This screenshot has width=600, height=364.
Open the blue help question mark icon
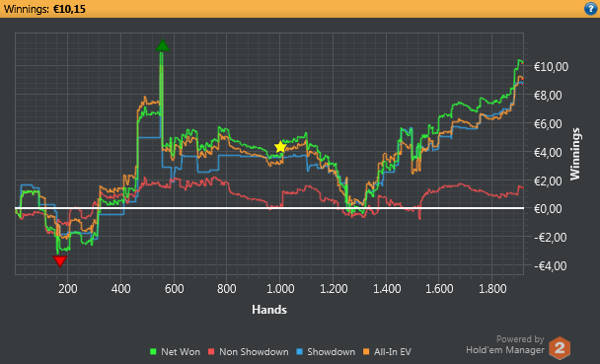[x=590, y=9]
